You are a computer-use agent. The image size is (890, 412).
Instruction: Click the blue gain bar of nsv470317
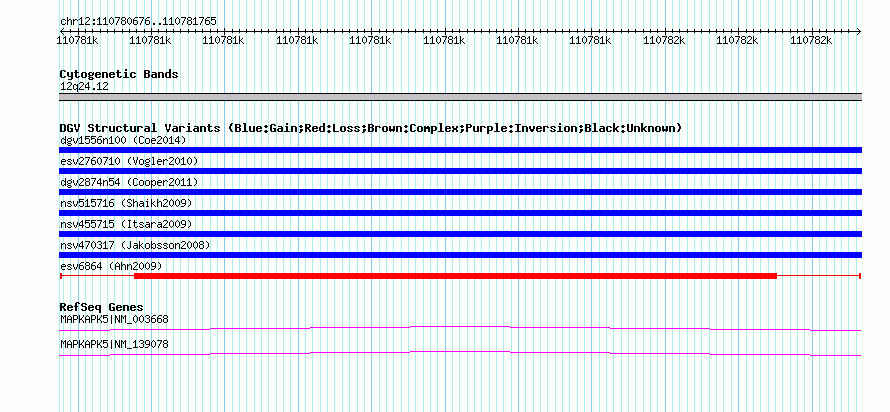460,255
